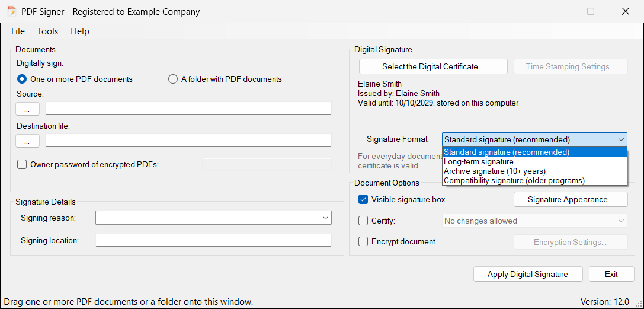Click the Source path input field
Screen dimensions: 644x309
click(188, 109)
